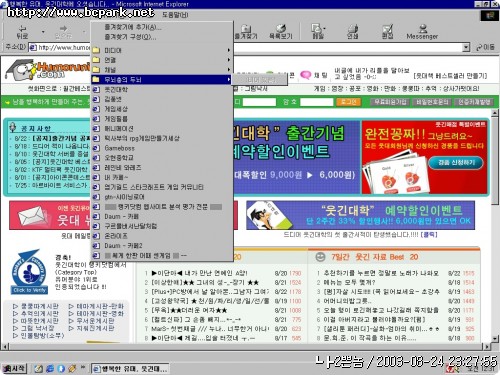500x375 pixels.
Task: Open the History (목록보기) toolbar button
Action: [281, 32]
